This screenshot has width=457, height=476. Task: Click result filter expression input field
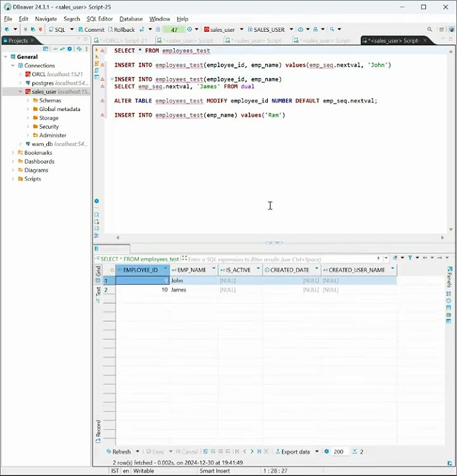281,259
